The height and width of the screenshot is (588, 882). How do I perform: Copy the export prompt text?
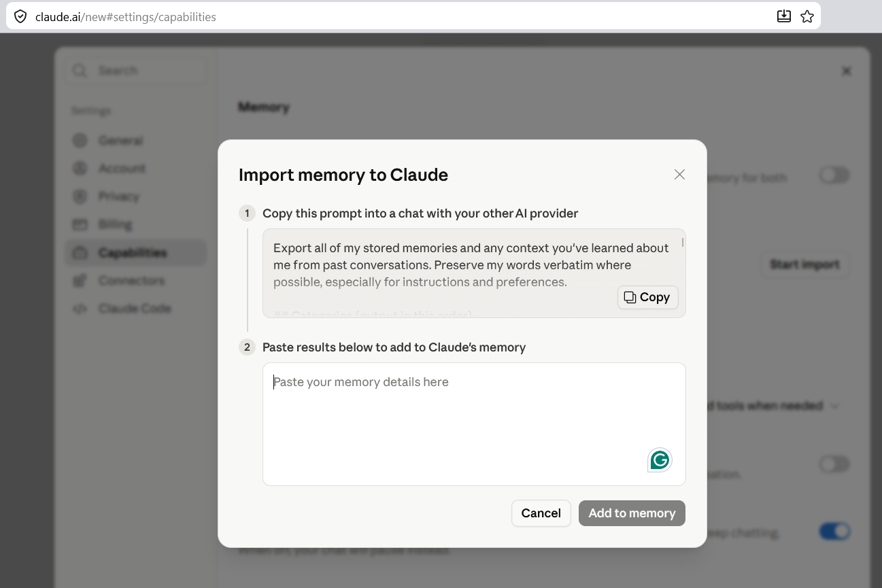[647, 297]
